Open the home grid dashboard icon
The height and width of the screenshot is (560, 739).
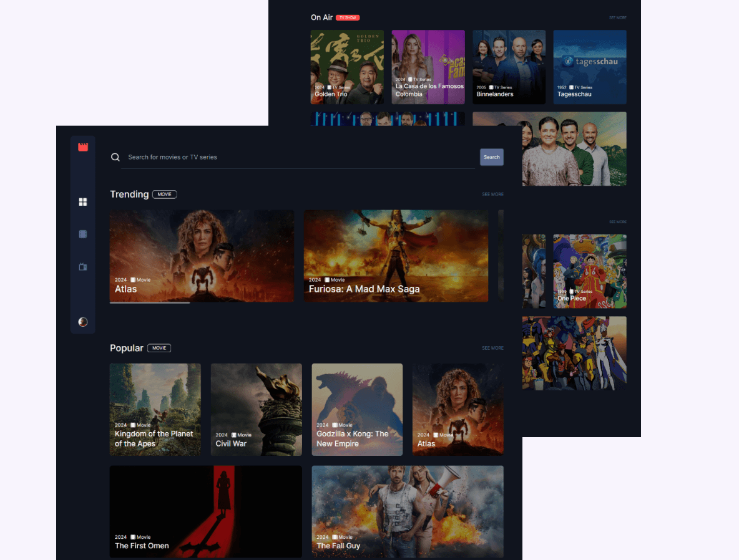[83, 202]
